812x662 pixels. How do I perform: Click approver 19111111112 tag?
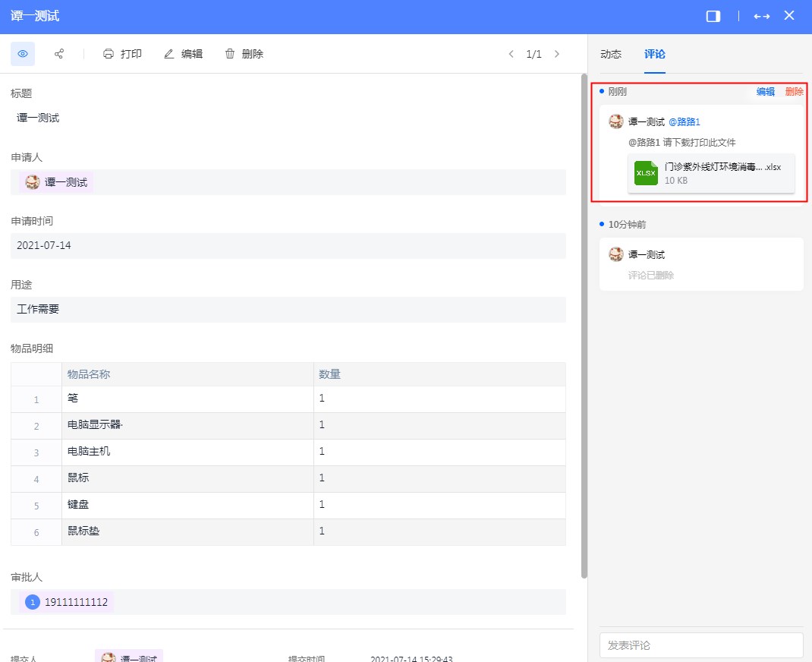click(x=67, y=602)
